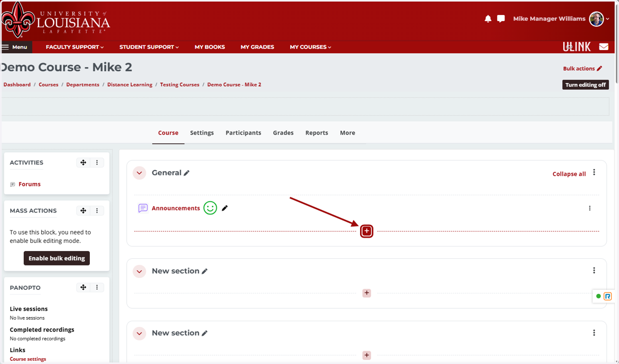Switch to the Settings tab
This screenshot has height=364, width=619.
202,133
